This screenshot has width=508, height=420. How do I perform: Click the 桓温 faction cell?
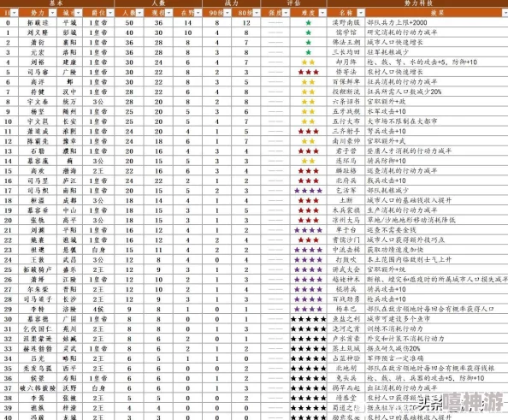(x=38, y=201)
